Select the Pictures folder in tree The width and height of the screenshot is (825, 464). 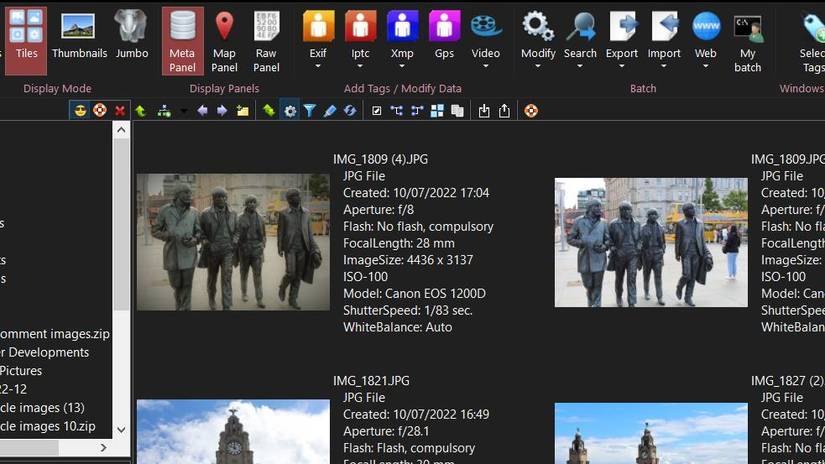pos(21,371)
